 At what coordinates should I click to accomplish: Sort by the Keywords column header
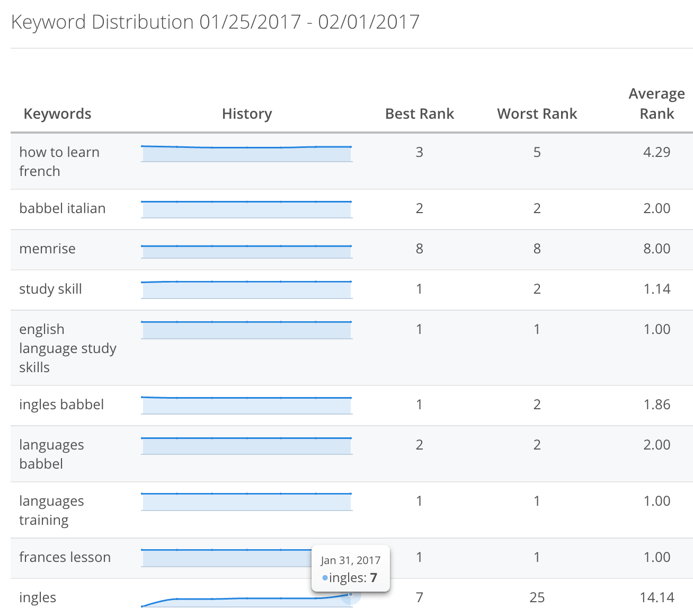(57, 113)
